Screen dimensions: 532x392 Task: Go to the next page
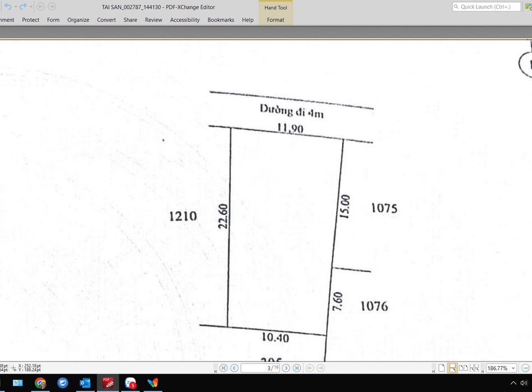[x=286, y=368]
